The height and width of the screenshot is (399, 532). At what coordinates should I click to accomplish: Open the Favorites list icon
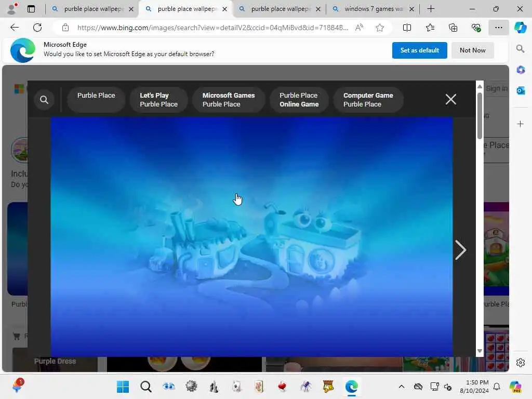[430, 28]
